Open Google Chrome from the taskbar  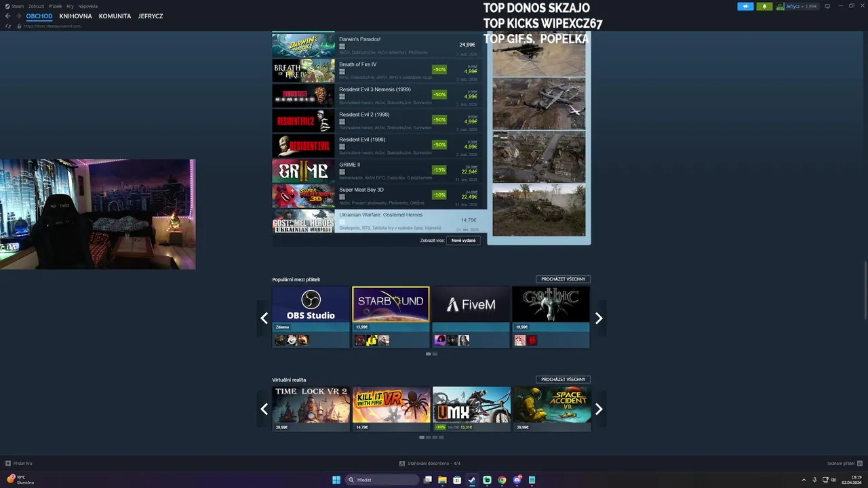point(502,480)
